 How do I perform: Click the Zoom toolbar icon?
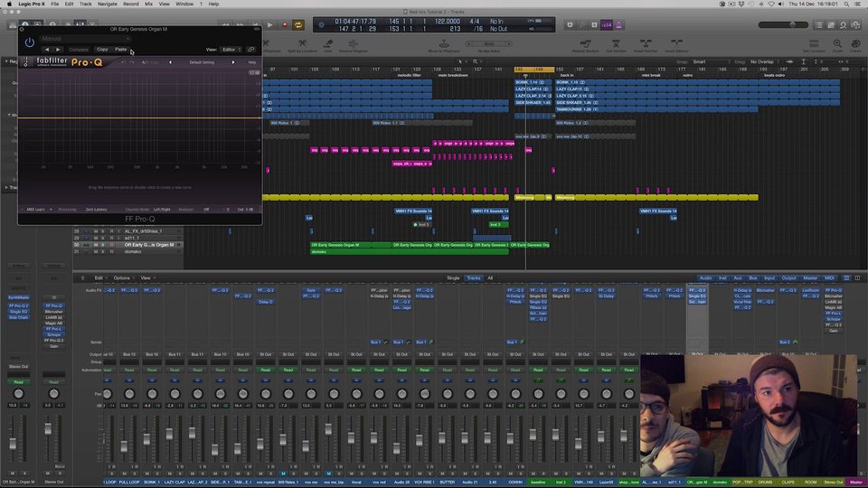point(837,45)
